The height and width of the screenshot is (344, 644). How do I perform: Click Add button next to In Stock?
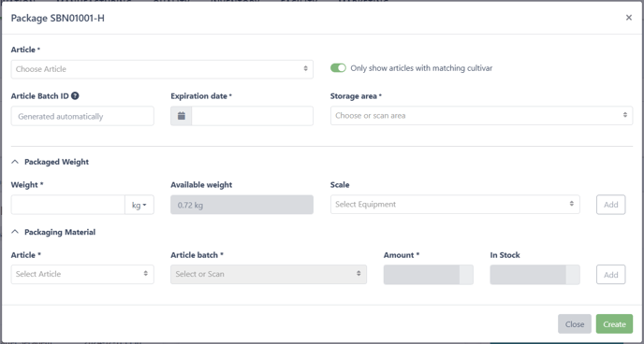(610, 275)
